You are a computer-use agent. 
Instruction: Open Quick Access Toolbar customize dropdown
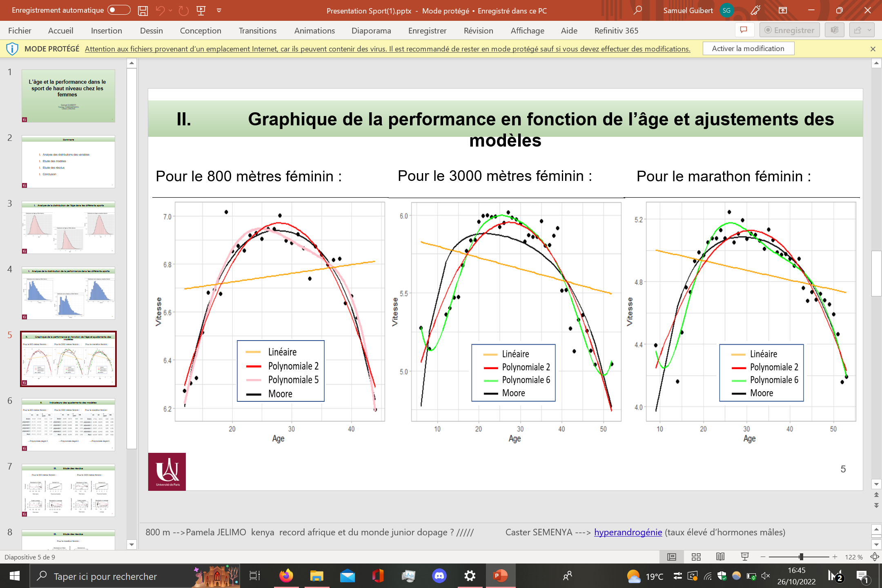point(219,11)
